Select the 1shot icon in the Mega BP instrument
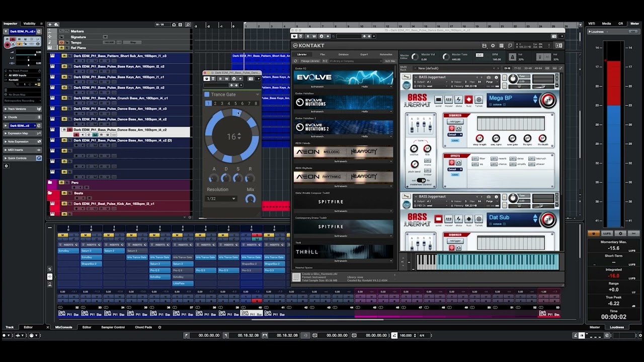The height and width of the screenshot is (362, 644). pyautogui.click(x=478, y=100)
